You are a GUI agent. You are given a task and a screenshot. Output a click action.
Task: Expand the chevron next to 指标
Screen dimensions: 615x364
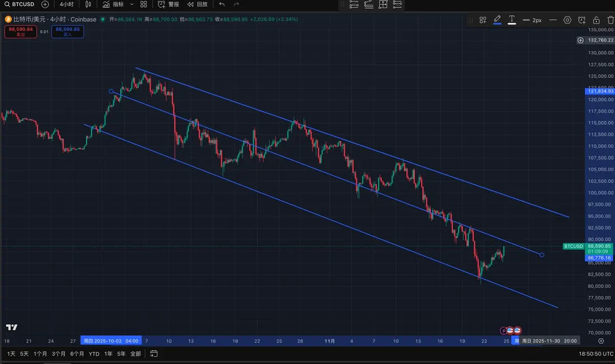tap(132, 4)
